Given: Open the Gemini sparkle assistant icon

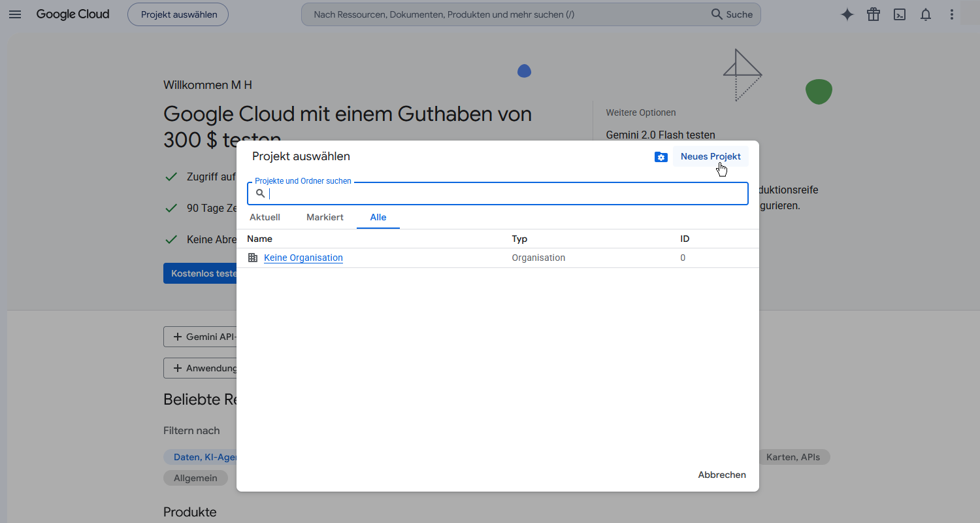Looking at the screenshot, I should coord(847,14).
